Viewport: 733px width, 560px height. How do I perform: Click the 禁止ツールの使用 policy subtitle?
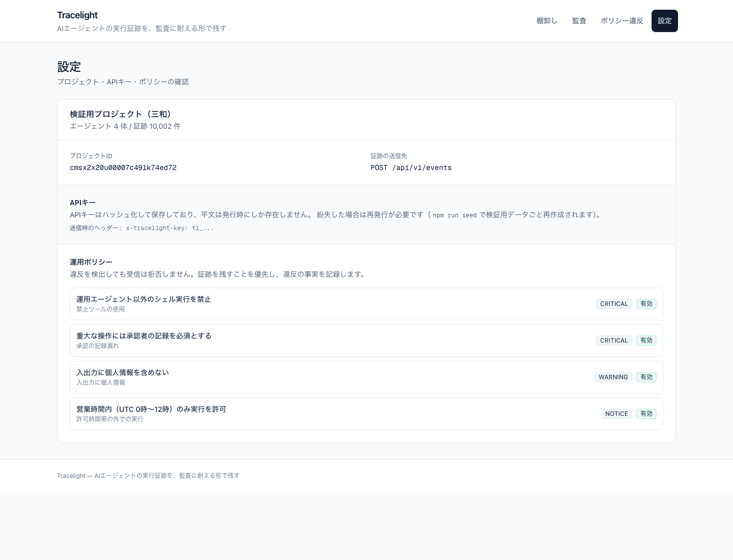[x=101, y=310]
